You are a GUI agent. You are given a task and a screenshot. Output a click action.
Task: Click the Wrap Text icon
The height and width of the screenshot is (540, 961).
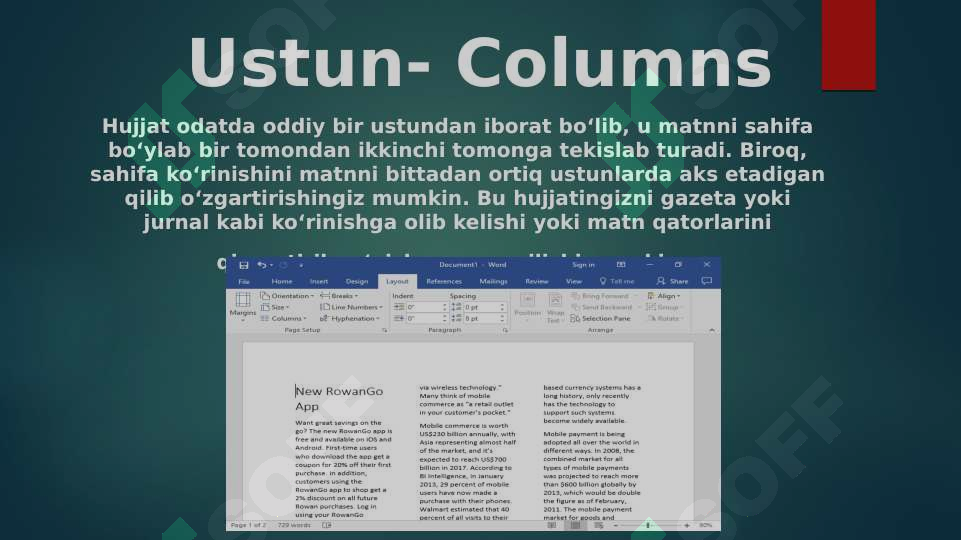pyautogui.click(x=555, y=300)
